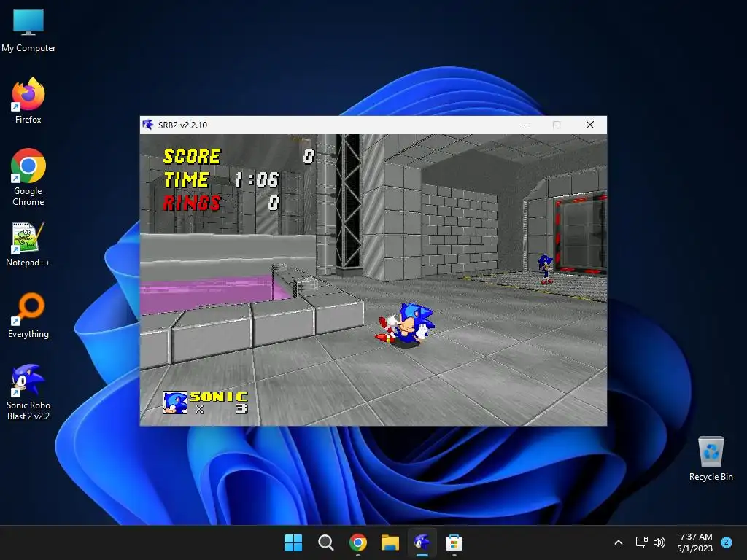The height and width of the screenshot is (560, 747).
Task: Open the Windows Start menu
Action: pyautogui.click(x=293, y=542)
